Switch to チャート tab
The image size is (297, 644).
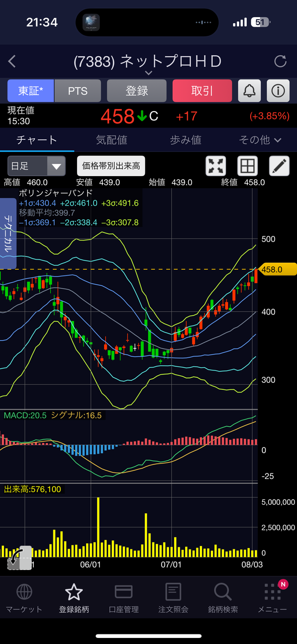pyautogui.click(x=37, y=140)
